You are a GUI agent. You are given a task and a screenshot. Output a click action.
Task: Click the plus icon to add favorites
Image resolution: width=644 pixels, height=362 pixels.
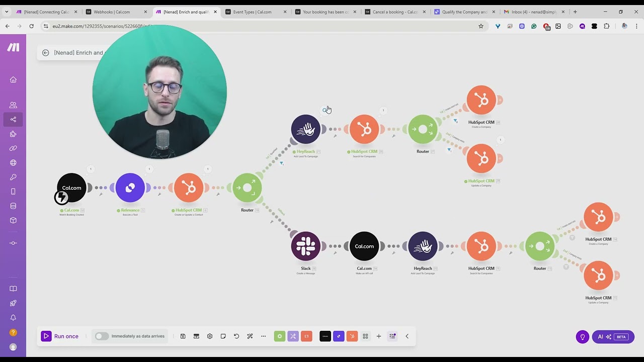click(x=379, y=336)
